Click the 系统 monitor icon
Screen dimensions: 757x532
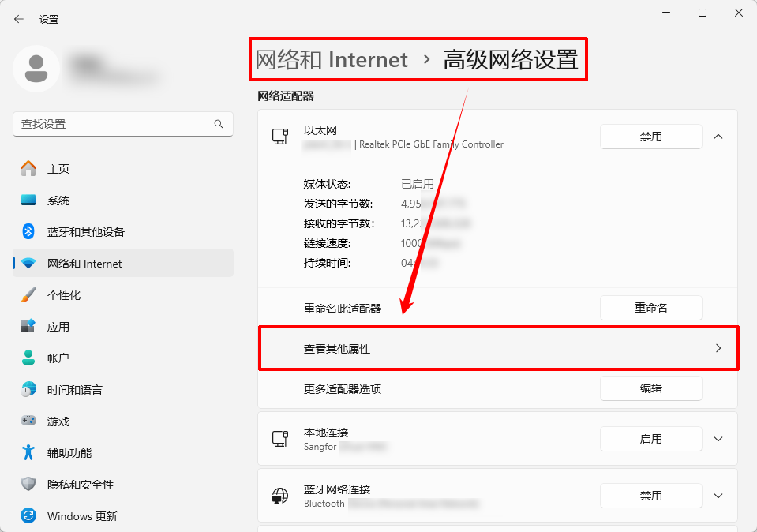(28, 200)
